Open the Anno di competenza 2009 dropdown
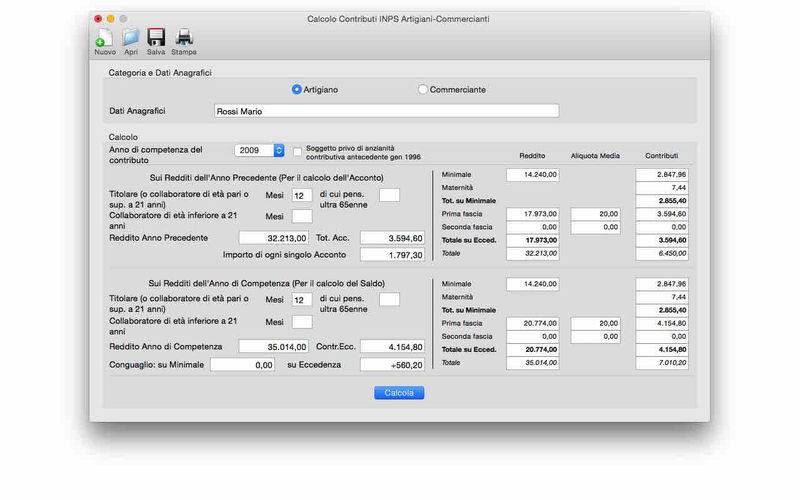800x500 pixels. pyautogui.click(x=259, y=150)
